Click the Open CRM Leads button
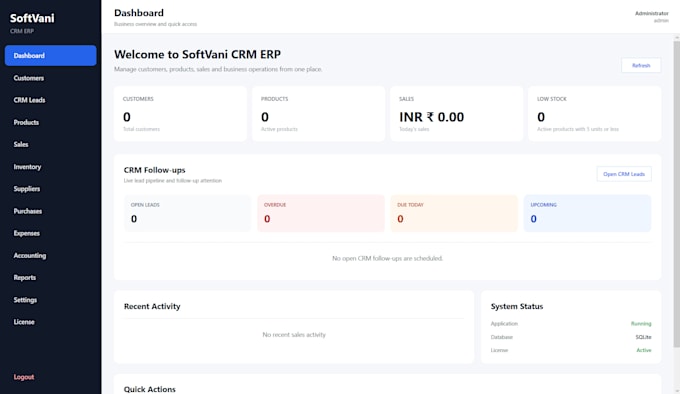Viewport: 680px width, 394px height. point(624,174)
